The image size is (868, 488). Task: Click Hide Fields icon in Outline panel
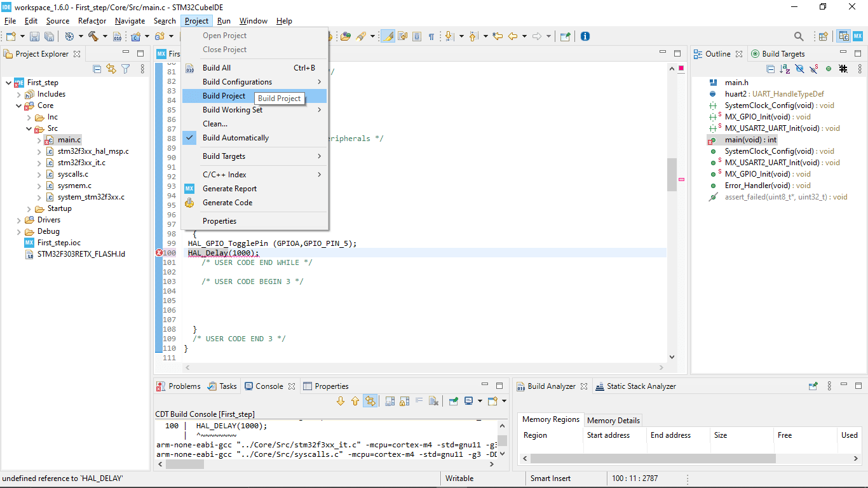click(799, 69)
